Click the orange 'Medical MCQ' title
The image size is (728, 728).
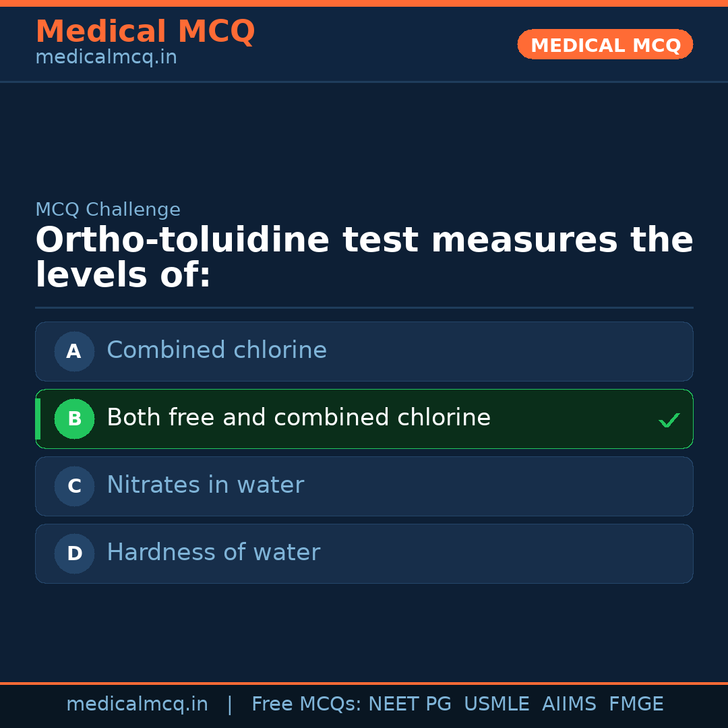[145, 32]
